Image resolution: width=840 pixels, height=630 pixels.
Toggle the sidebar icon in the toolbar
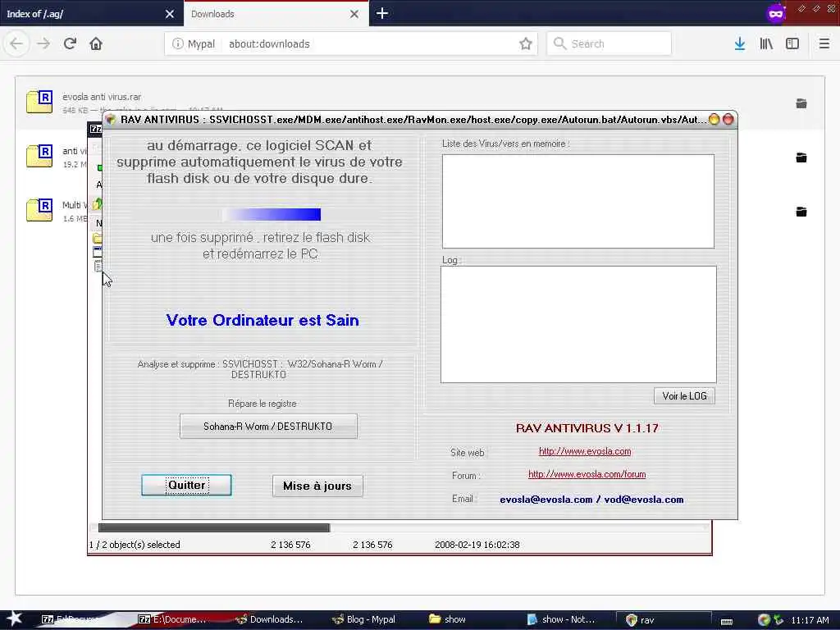point(792,44)
